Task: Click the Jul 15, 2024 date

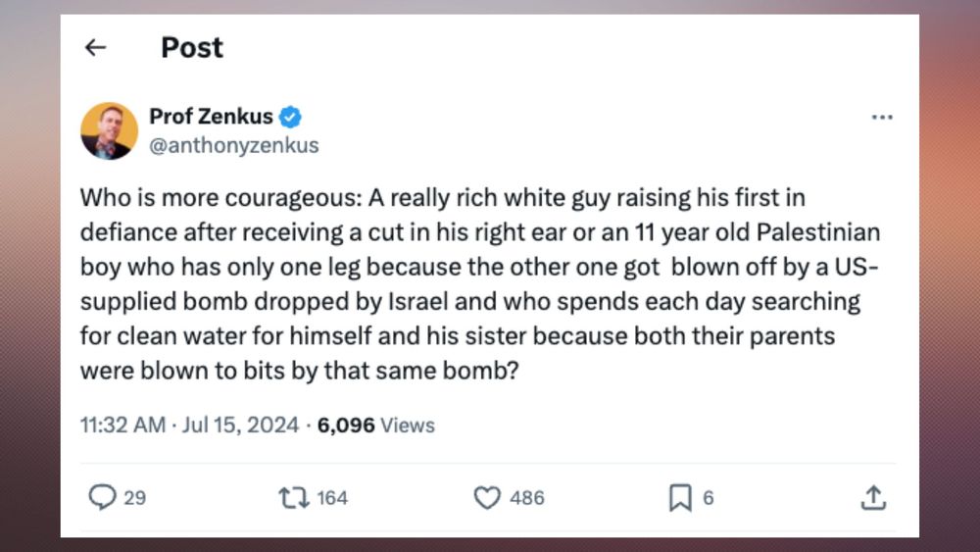Action: (x=240, y=426)
